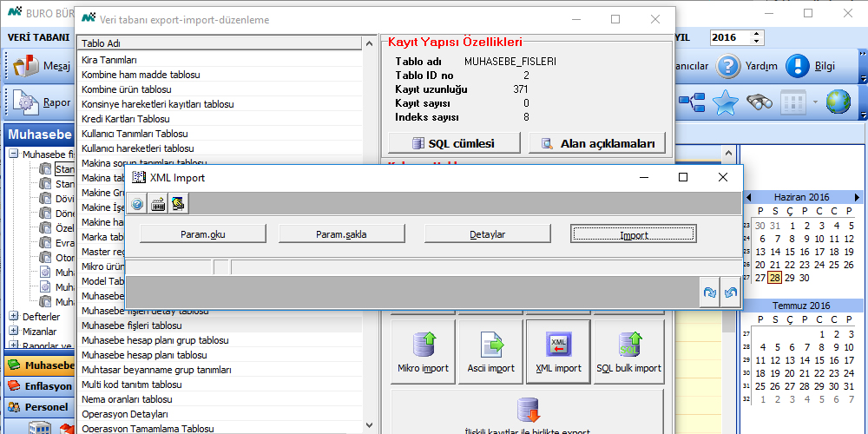
Task: Select July 15 in Temmuz 2016 calendar
Action: (820, 360)
